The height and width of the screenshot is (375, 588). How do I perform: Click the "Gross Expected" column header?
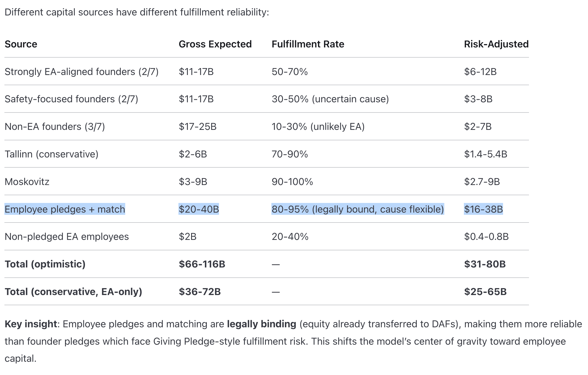(x=215, y=44)
